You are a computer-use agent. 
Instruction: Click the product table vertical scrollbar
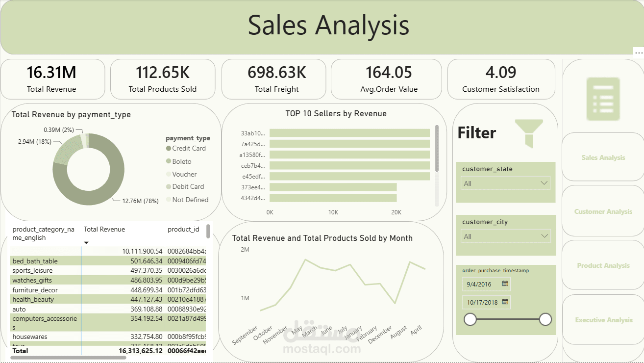(208, 231)
